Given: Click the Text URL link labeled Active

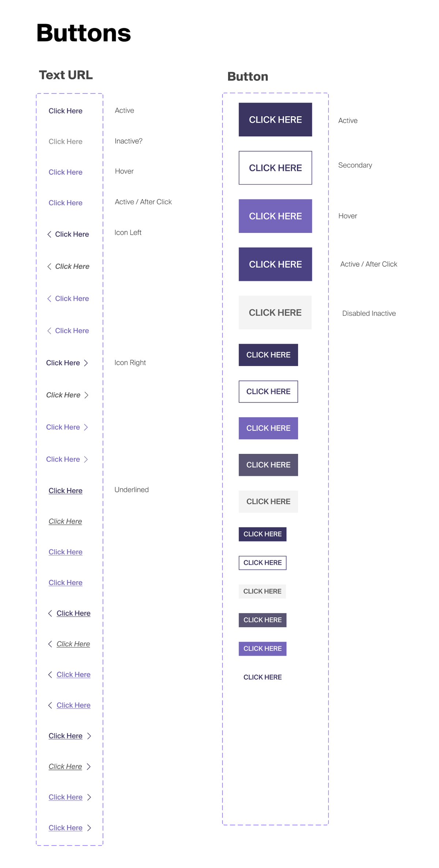Looking at the screenshot, I should click(x=65, y=111).
